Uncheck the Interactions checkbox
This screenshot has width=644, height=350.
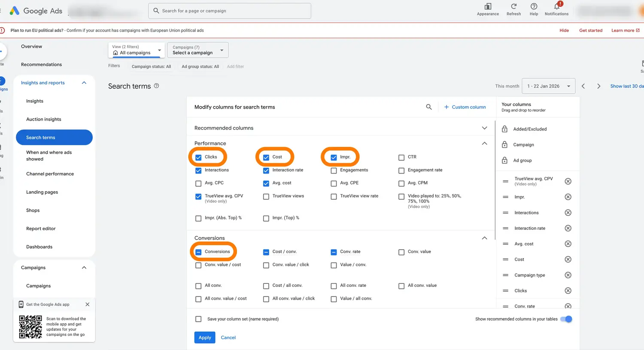point(198,170)
